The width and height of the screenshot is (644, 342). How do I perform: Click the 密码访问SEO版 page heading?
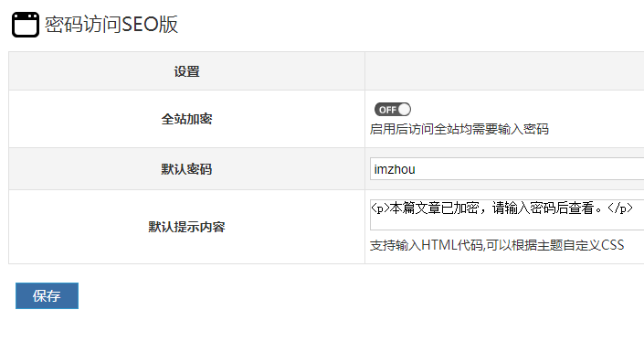111,25
